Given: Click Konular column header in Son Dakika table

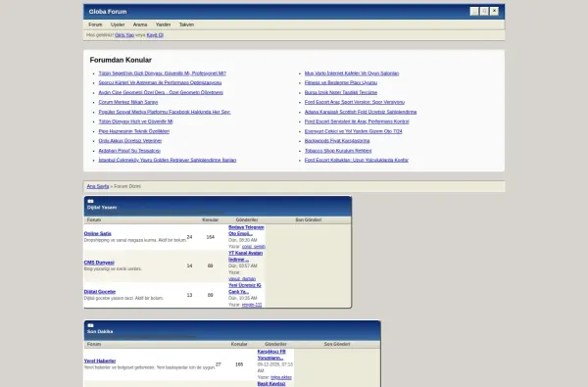Looking at the screenshot, I should [x=239, y=344].
